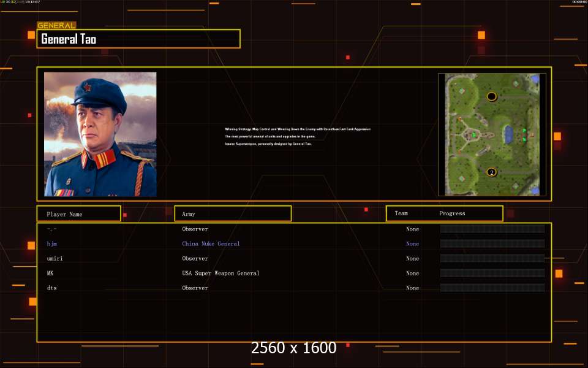Image resolution: width=588 pixels, height=368 pixels.
Task: Click the Superweapon description line
Action: coord(268,144)
